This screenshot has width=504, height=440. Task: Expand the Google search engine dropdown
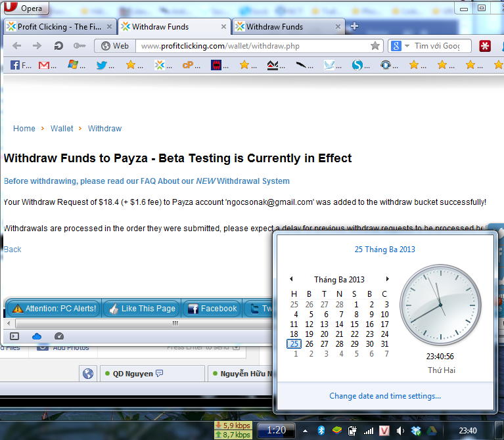tap(407, 46)
